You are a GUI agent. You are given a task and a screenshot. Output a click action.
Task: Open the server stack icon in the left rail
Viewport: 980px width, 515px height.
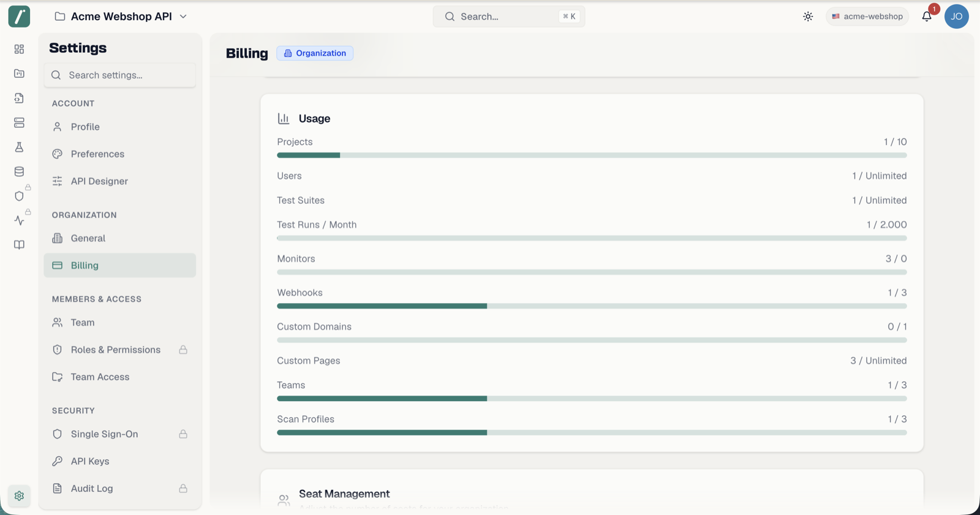point(19,122)
